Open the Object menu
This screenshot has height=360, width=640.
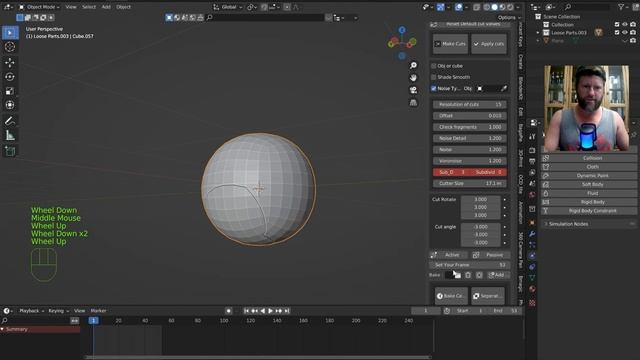click(124, 7)
